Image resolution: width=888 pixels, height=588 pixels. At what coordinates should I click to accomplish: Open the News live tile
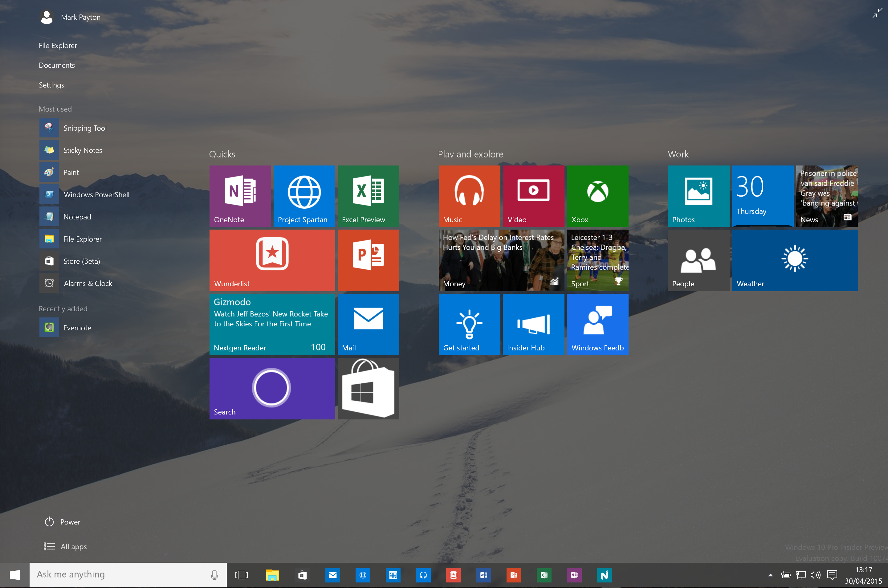click(827, 196)
